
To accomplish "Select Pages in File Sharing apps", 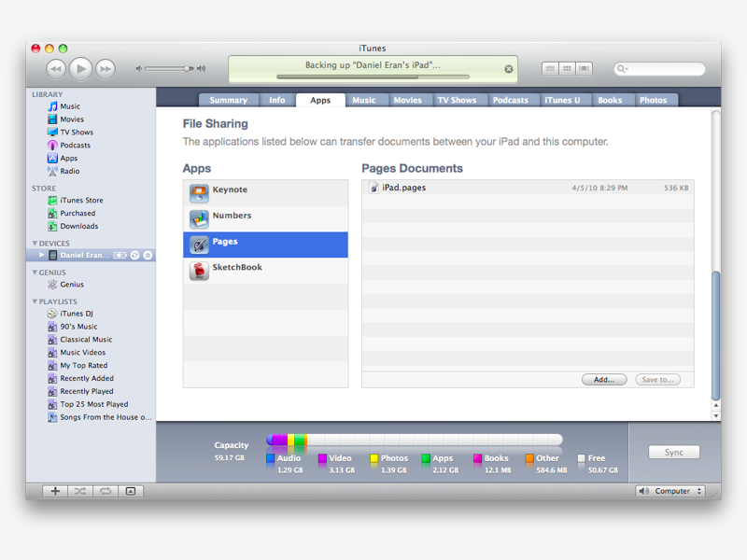I will 266,245.
